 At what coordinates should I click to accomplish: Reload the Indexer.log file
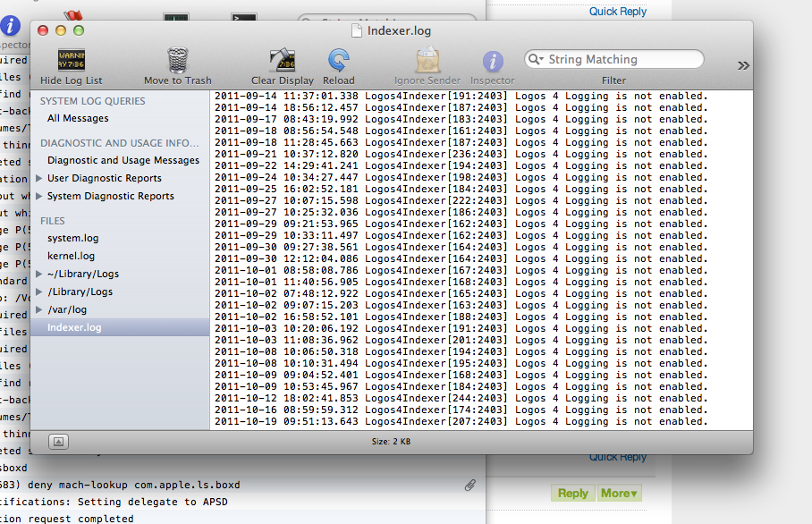339,60
